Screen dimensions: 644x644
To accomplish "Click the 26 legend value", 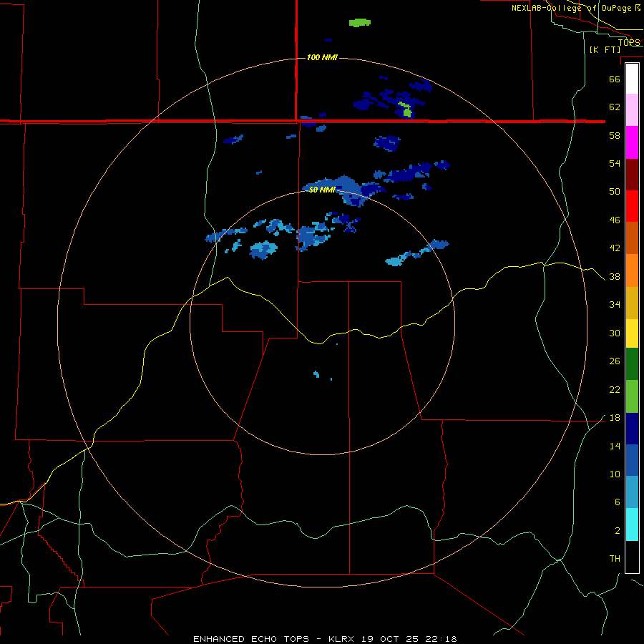I will click(x=615, y=361).
